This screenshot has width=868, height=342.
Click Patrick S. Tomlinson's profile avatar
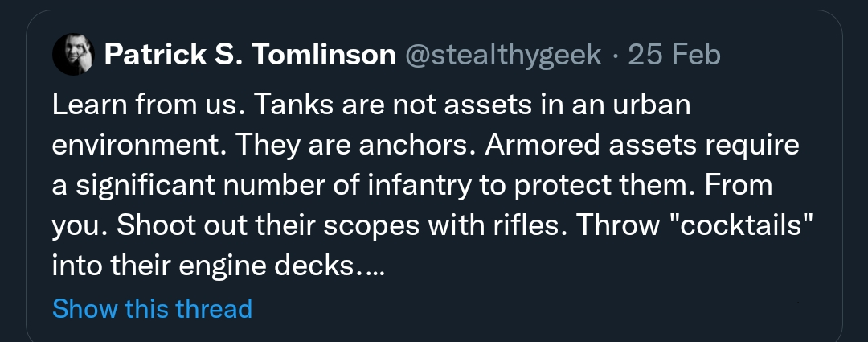click(73, 55)
